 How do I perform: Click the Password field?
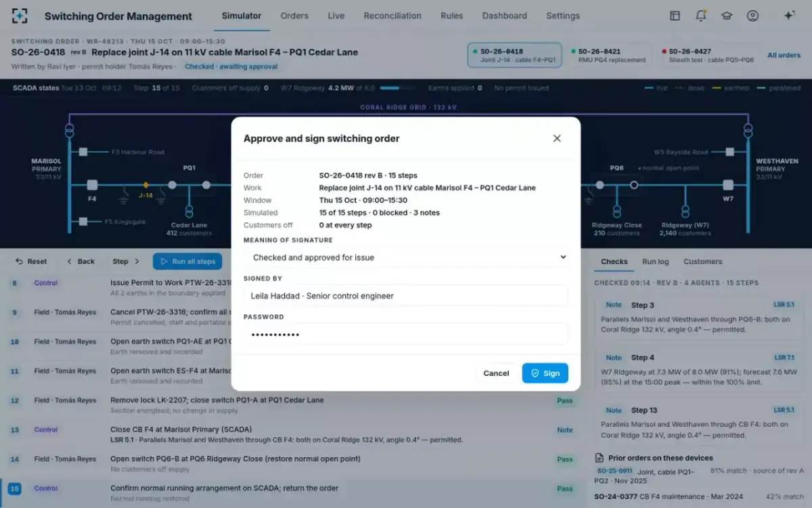(406, 335)
